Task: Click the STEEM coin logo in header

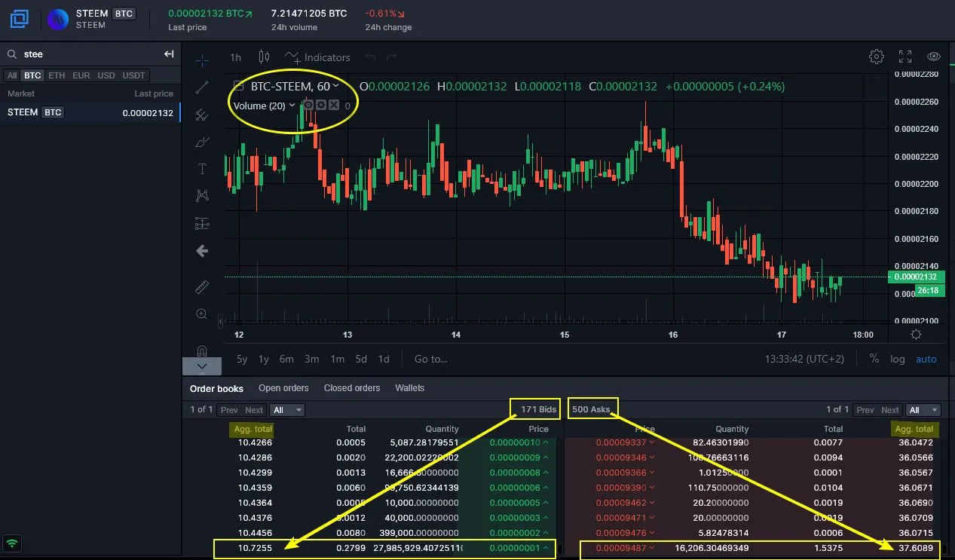Action: [58, 20]
